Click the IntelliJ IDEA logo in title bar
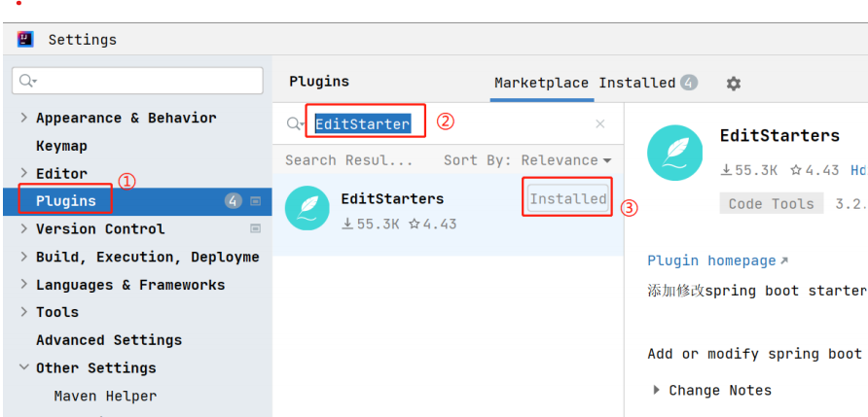868x417 pixels. click(x=25, y=39)
